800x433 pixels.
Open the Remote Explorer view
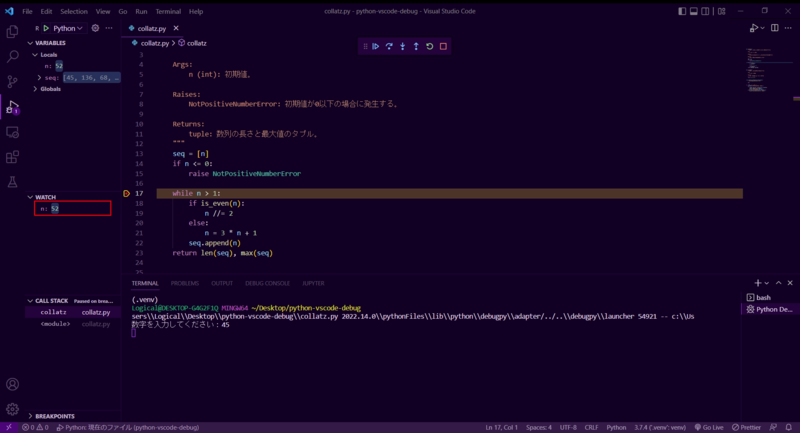pos(12,133)
